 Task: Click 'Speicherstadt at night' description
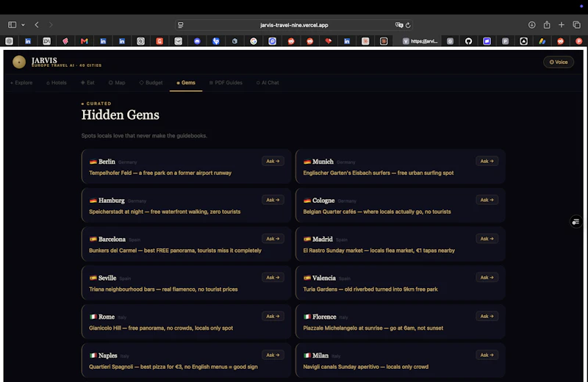click(165, 212)
